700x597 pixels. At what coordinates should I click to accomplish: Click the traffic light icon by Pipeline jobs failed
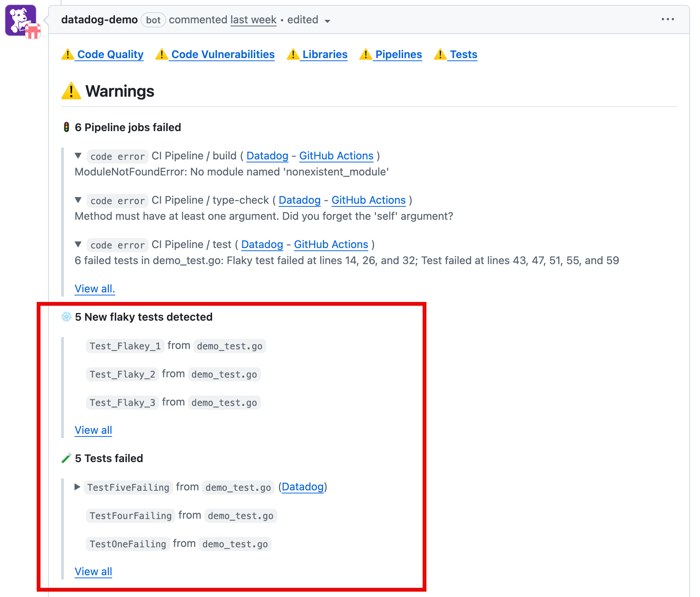tap(66, 127)
